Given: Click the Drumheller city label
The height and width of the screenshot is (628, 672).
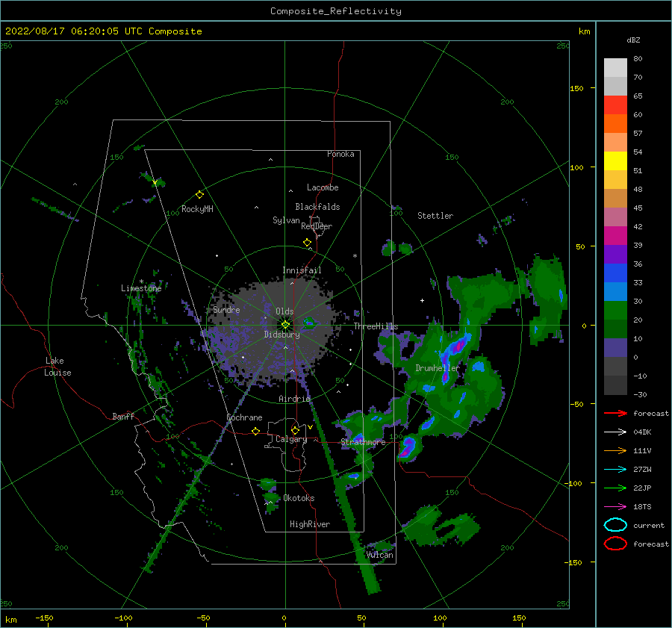Looking at the screenshot, I should (437, 368).
